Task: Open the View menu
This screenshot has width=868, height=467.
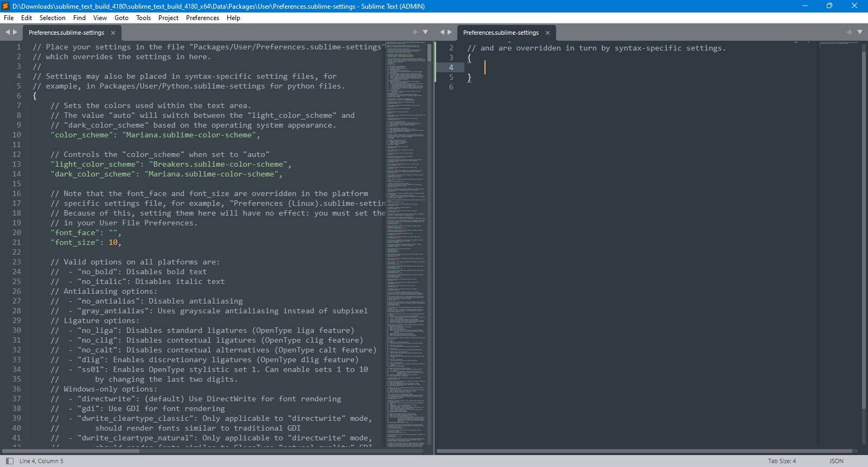Action: tap(100, 18)
